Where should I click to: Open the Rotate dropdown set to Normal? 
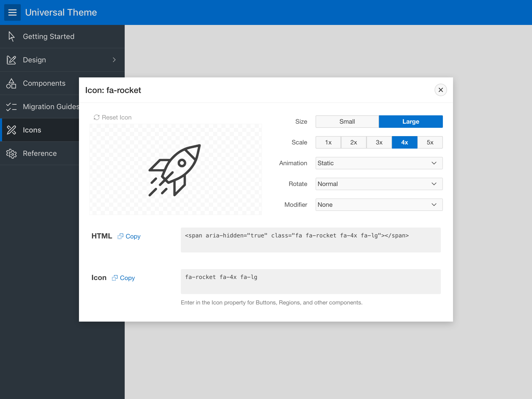click(379, 184)
